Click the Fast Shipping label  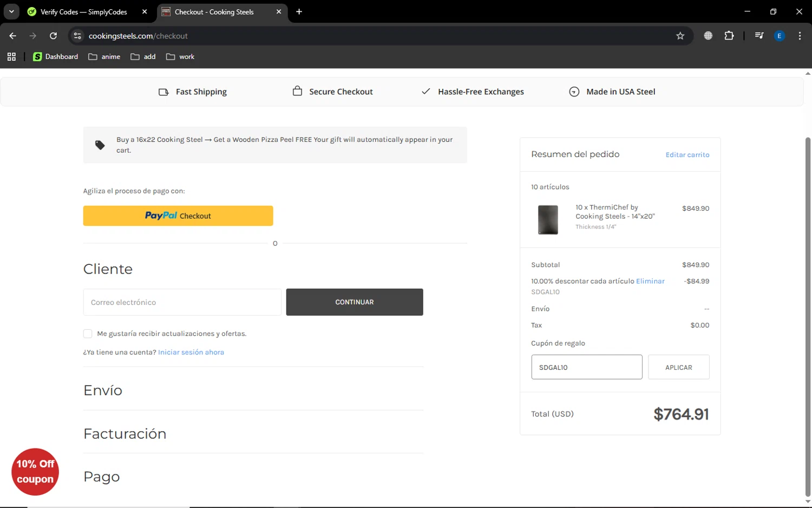(x=201, y=92)
